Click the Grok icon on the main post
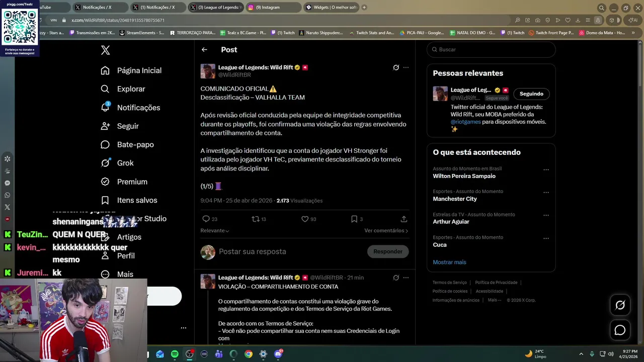Viewport: 644px width, 362px height. click(x=396, y=67)
